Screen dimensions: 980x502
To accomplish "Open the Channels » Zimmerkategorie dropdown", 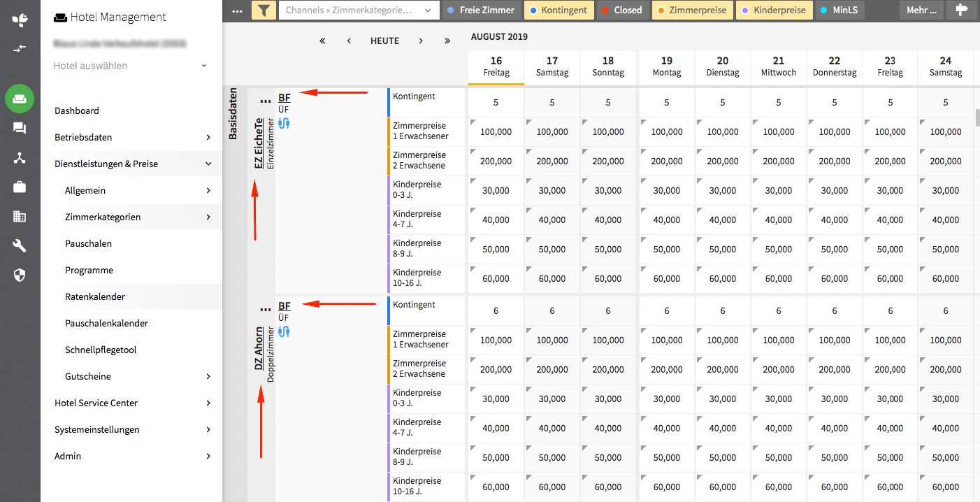I will click(x=359, y=10).
